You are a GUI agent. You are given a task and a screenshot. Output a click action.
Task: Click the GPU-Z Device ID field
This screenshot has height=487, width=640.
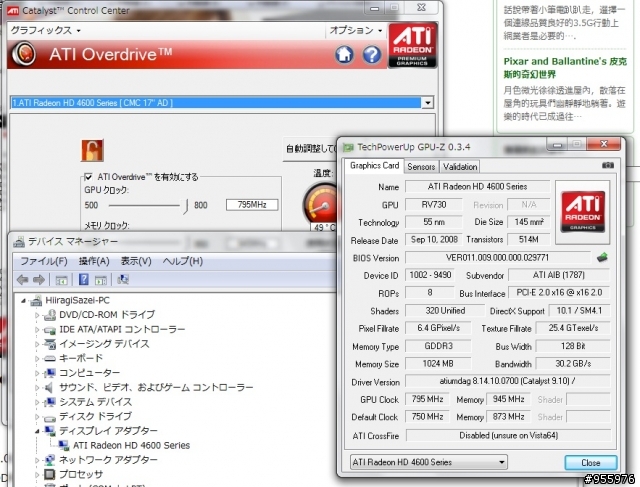click(x=430, y=275)
